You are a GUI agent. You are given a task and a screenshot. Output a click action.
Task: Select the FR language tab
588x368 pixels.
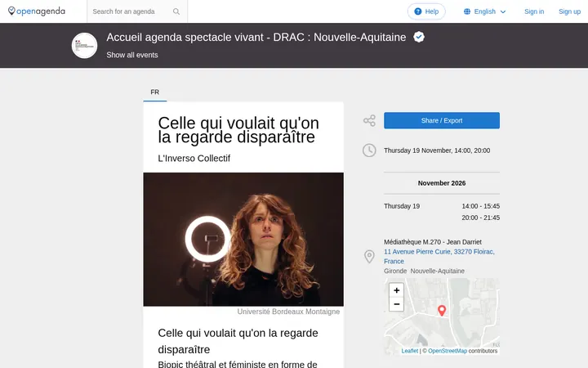[155, 92]
